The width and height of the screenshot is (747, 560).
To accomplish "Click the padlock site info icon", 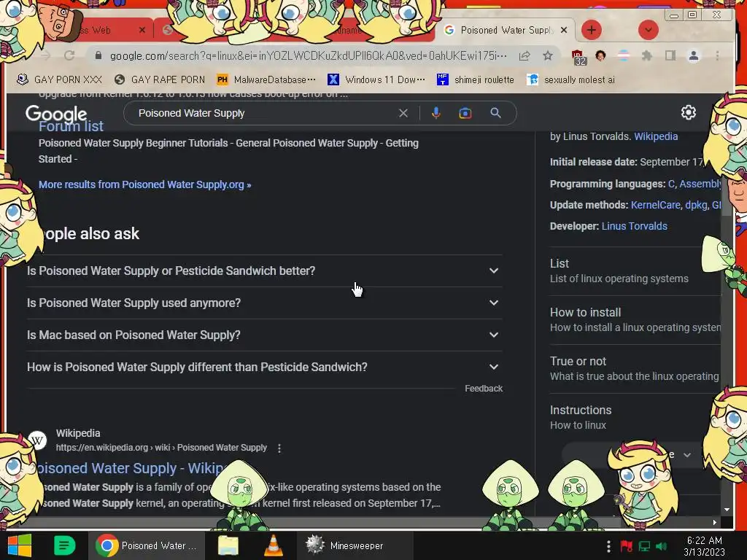I will 98,55.
